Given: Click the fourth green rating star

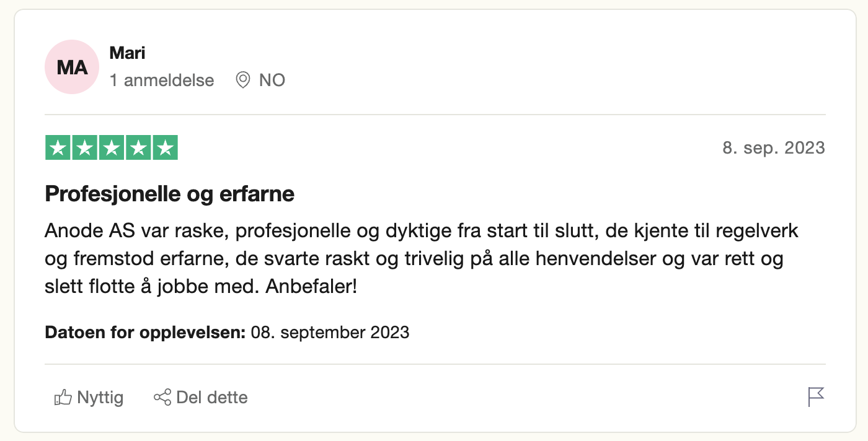Looking at the screenshot, I should coord(138,147).
